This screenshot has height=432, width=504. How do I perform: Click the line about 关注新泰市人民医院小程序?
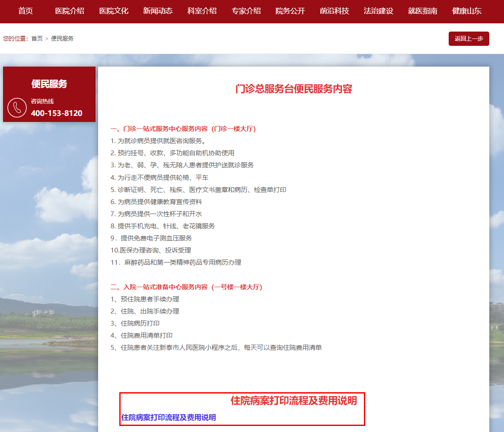[216, 348]
